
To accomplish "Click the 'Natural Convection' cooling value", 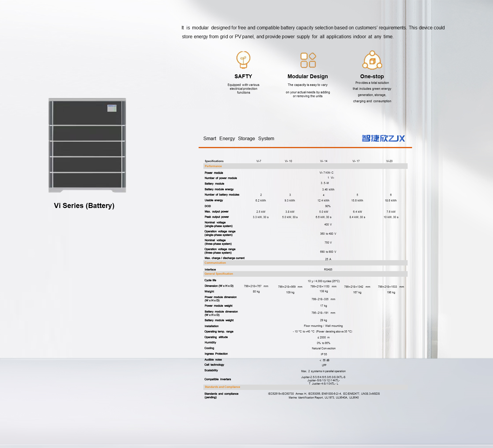I will pos(324,348).
